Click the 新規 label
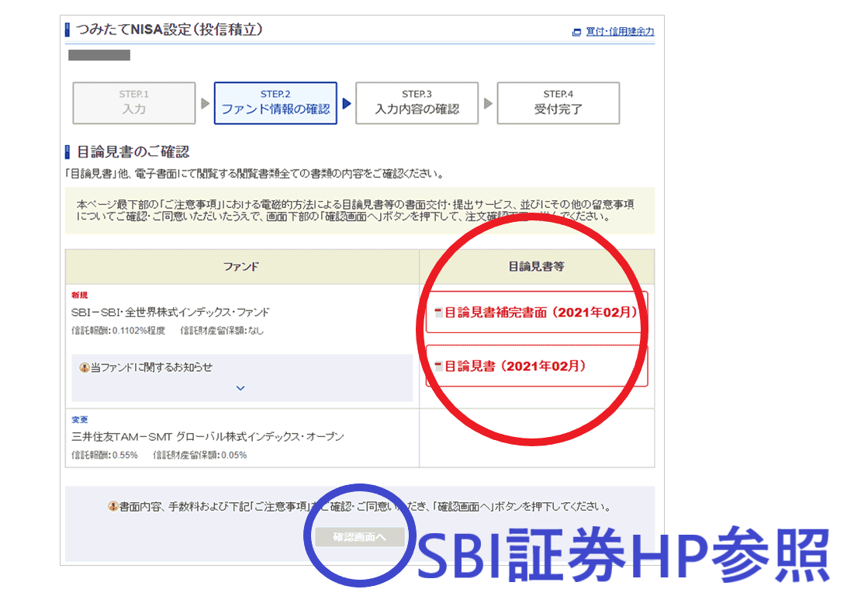Viewport: 868px width, 610px height. 80,296
